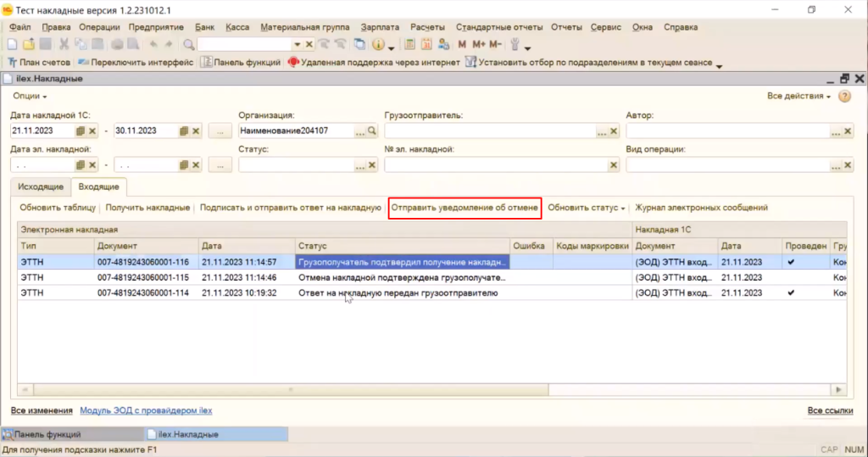Expand the Обновить статус dropdown
This screenshot has width=868, height=457.
(x=587, y=207)
